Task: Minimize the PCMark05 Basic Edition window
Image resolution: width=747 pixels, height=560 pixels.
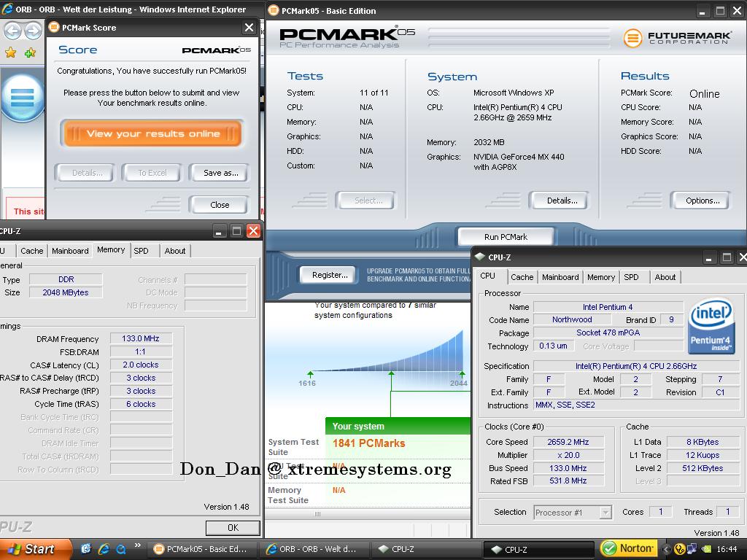Action: coord(702,11)
